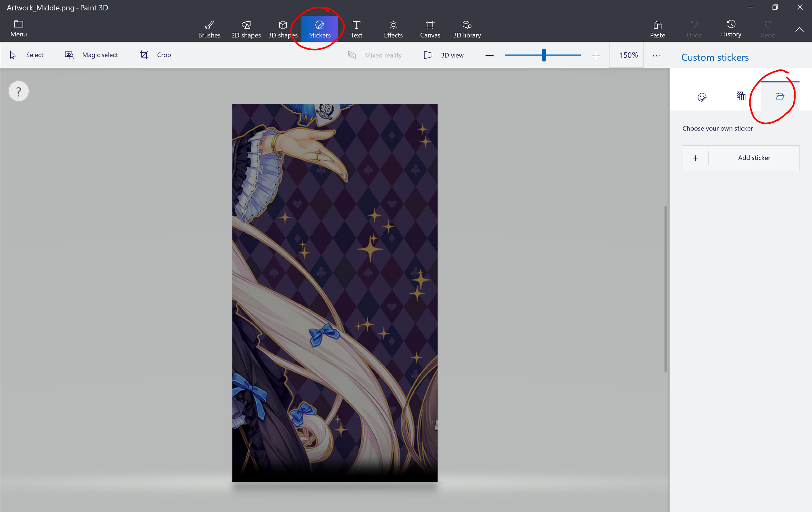Open the Effects panel
The image size is (812, 512).
pyautogui.click(x=393, y=29)
